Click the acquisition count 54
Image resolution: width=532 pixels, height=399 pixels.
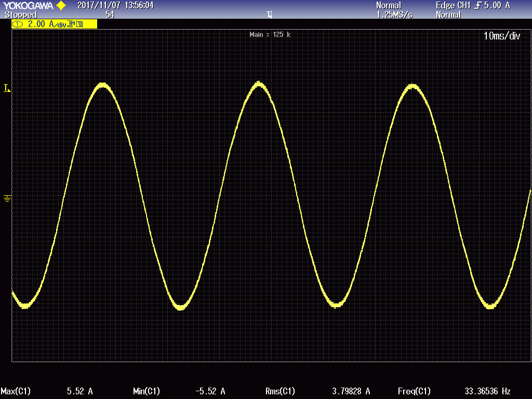coord(110,15)
